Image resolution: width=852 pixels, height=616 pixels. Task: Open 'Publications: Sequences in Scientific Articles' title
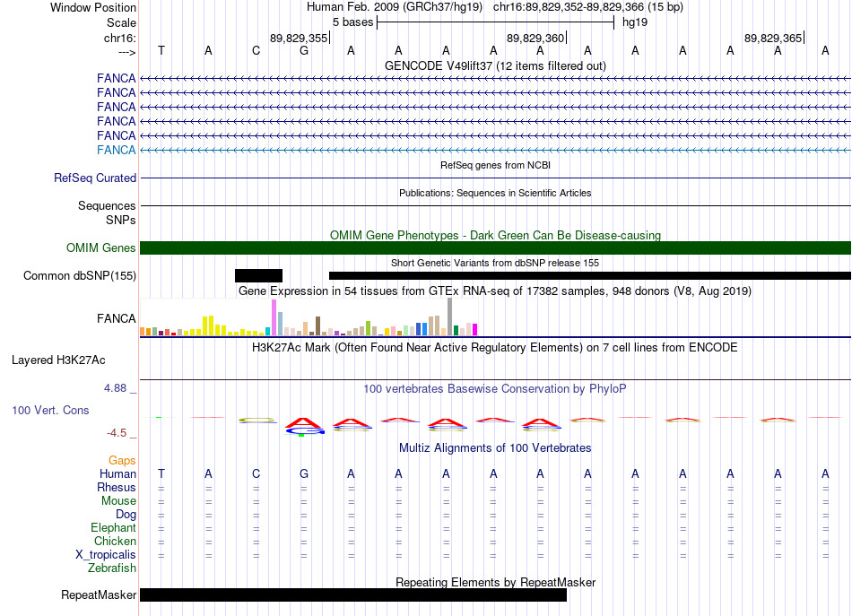click(495, 193)
